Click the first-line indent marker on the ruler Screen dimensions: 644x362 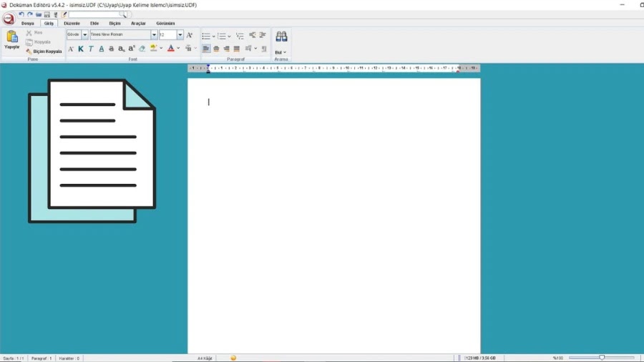point(208,66)
